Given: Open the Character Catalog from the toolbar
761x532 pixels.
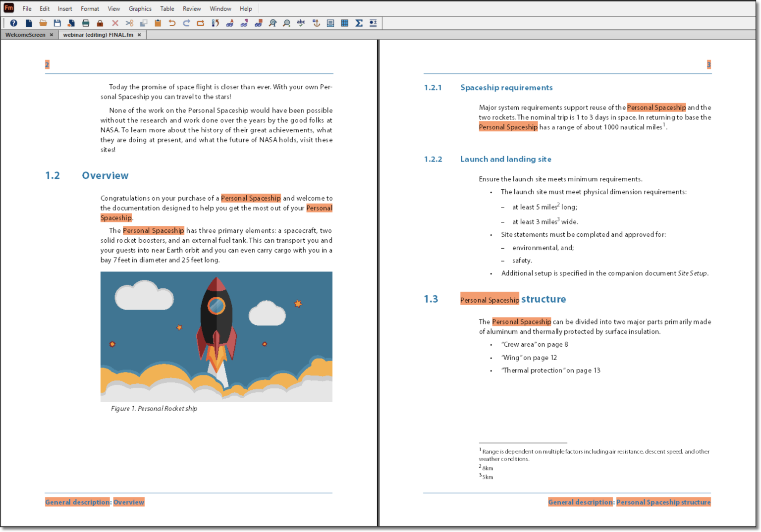Looking at the screenshot, I should pos(230,23).
